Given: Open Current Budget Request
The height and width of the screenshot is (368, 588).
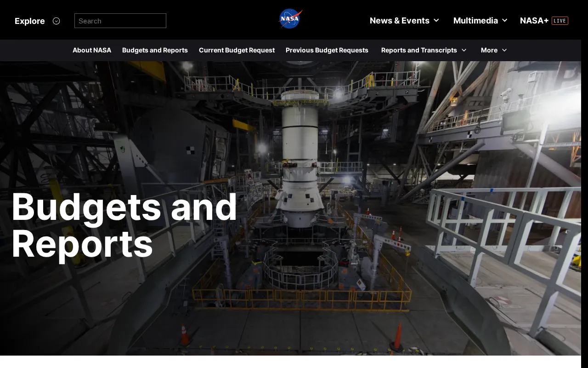Looking at the screenshot, I should 237,50.
